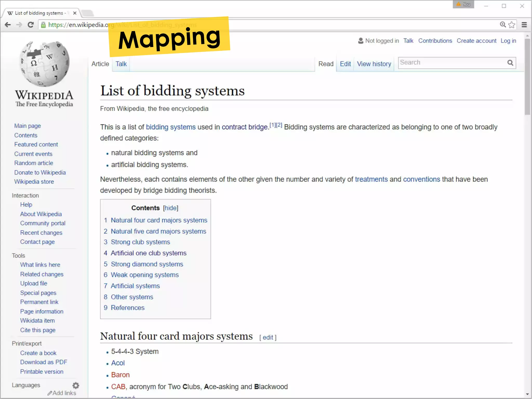Click the Not logged in user icon

pyautogui.click(x=361, y=41)
